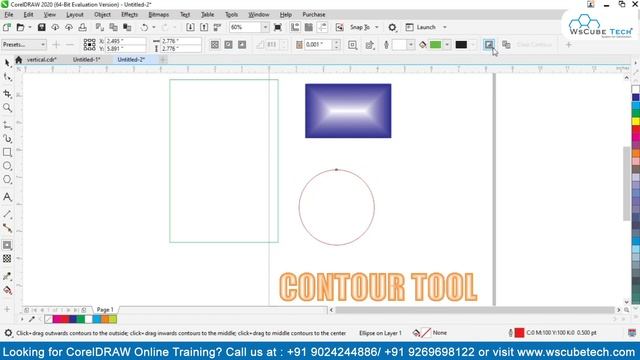Expand the Launch dropdown arrow

[444, 27]
